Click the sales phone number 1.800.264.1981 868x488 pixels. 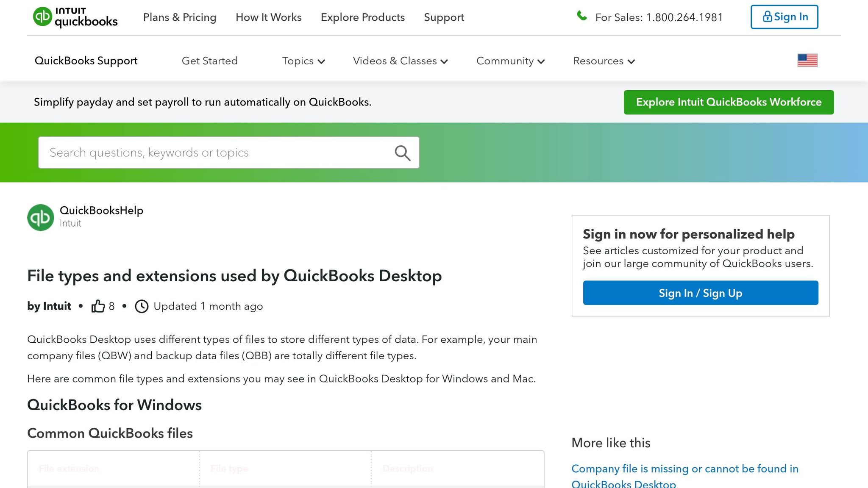(x=684, y=17)
